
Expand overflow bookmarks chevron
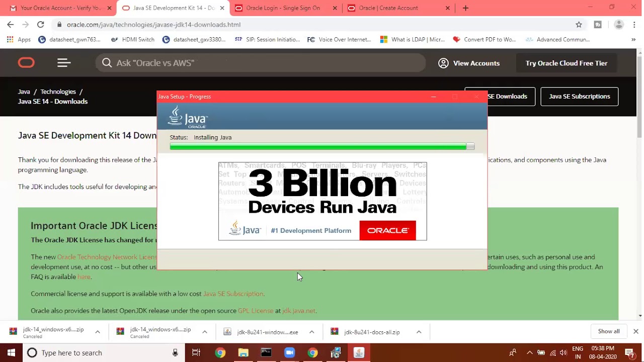coord(633,39)
